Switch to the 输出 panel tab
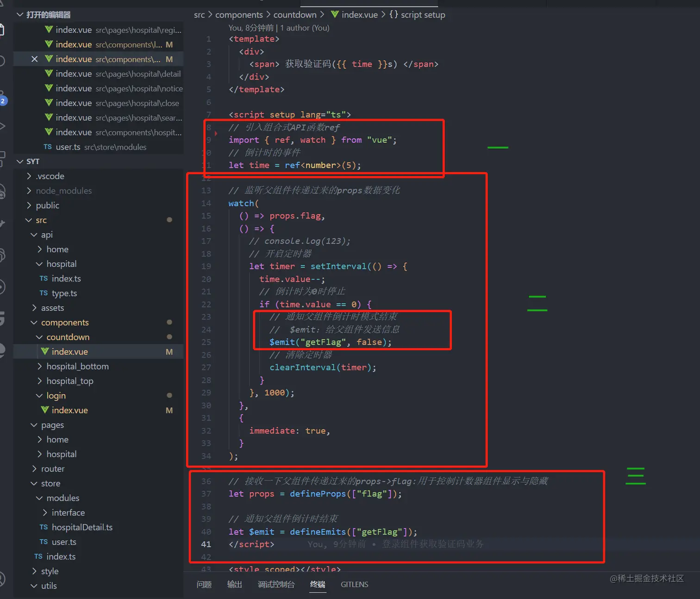Screen dimensions: 700x599 tap(235, 585)
